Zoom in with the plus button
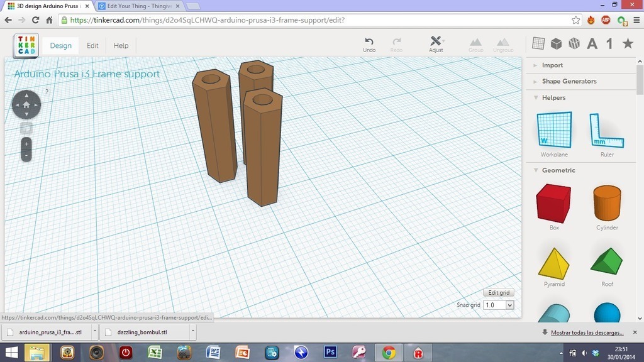644x362 pixels. click(26, 144)
